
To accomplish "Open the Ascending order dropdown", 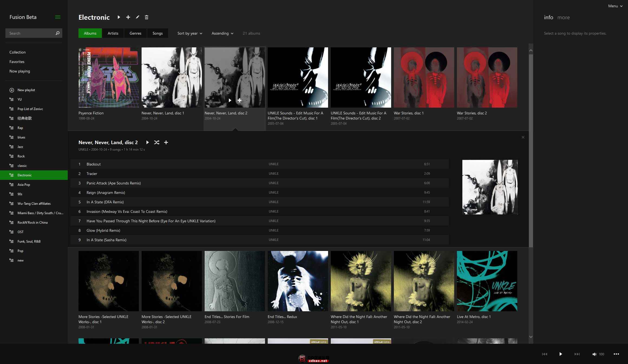I will (222, 33).
